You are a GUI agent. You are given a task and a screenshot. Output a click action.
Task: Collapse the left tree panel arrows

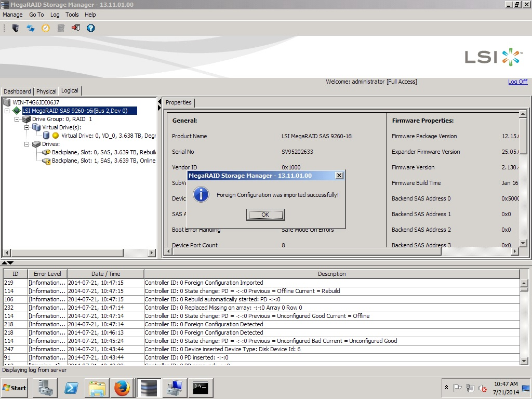click(159, 105)
